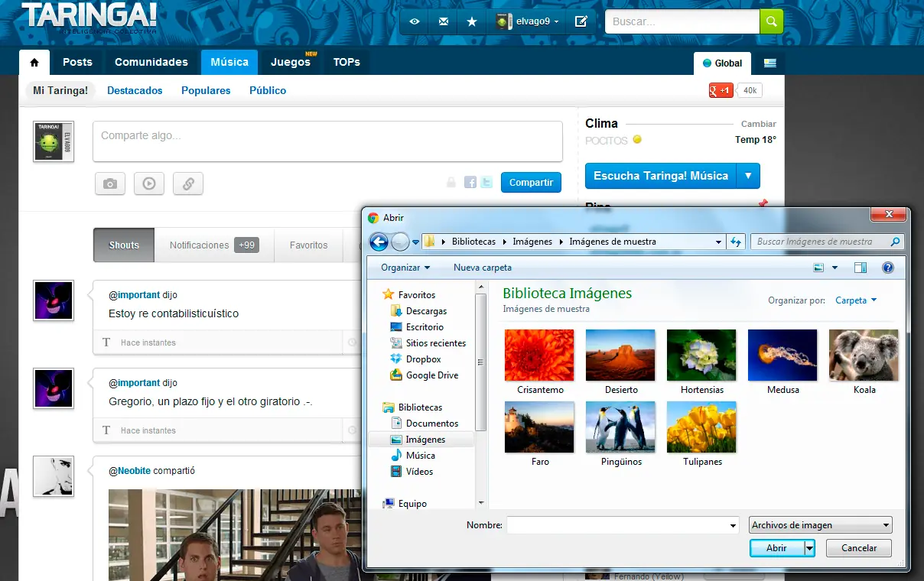Open Sitios recientes in the sidebar

coord(428,343)
